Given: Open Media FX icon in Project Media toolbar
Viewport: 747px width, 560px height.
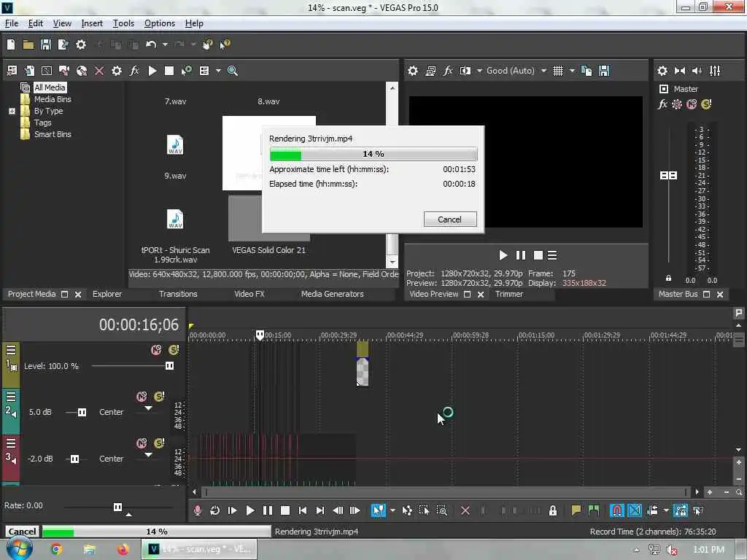Looking at the screenshot, I should click(x=134, y=71).
